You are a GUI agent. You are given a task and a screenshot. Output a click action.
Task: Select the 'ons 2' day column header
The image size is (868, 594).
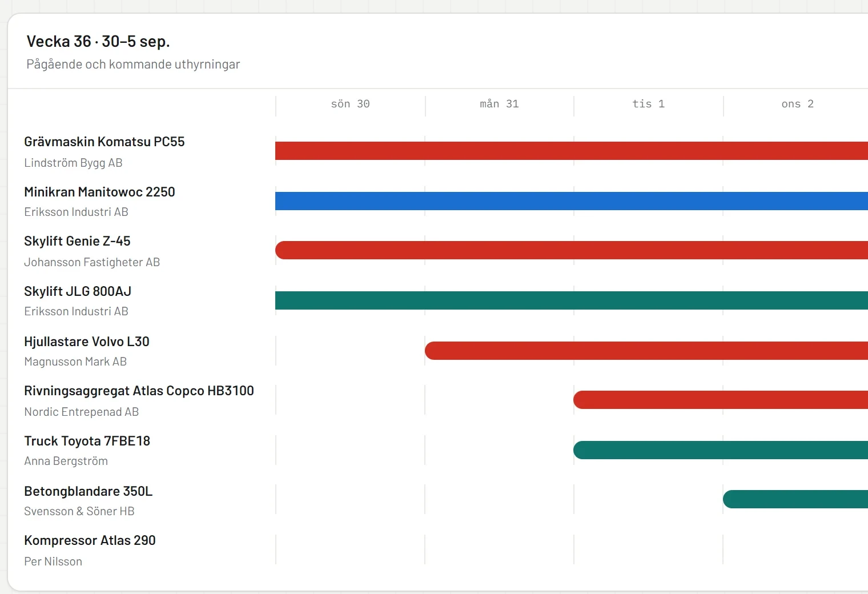click(798, 104)
